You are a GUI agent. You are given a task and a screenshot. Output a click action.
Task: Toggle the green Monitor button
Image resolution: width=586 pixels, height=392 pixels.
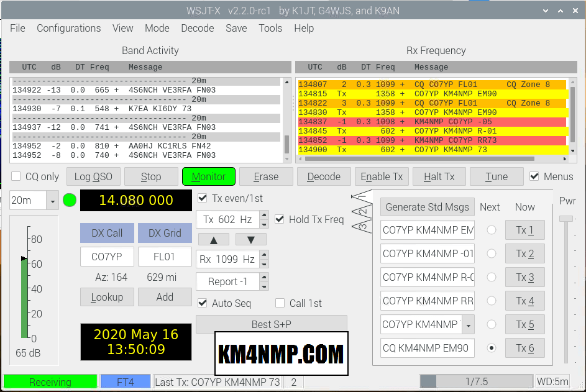pyautogui.click(x=208, y=176)
